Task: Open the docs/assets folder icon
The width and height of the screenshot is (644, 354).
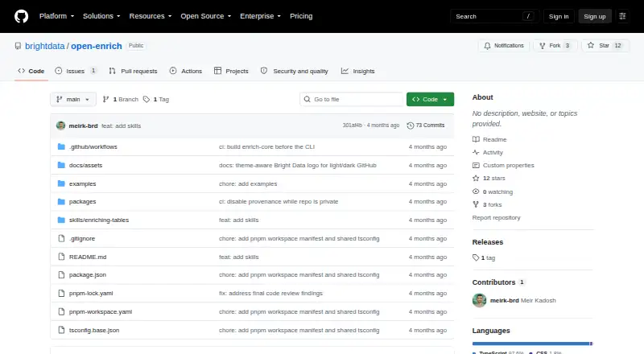Action: [61, 165]
